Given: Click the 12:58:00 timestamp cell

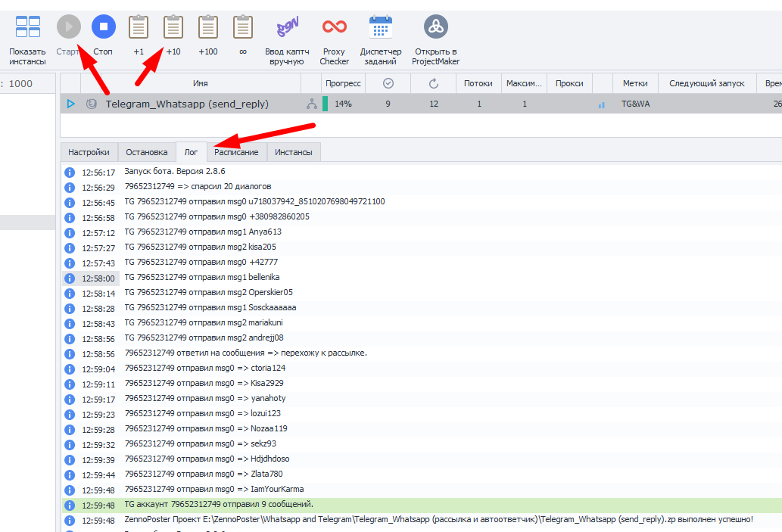Looking at the screenshot, I should pyautogui.click(x=98, y=278).
